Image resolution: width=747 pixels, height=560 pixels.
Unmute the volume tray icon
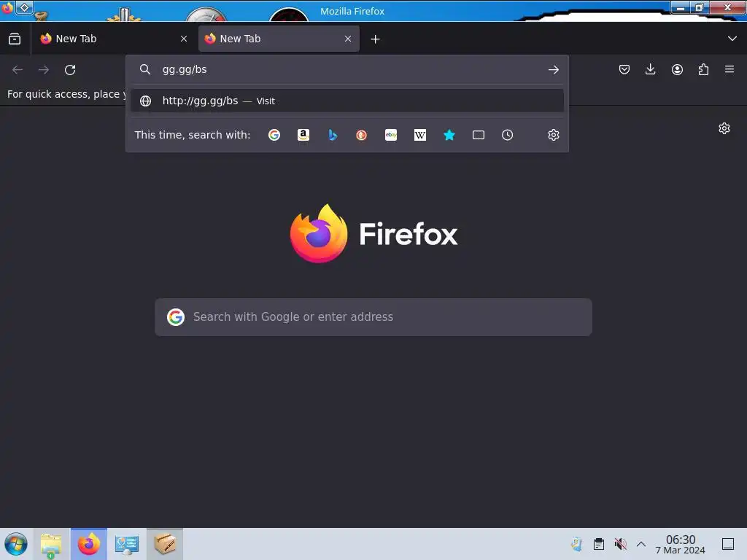click(x=620, y=544)
